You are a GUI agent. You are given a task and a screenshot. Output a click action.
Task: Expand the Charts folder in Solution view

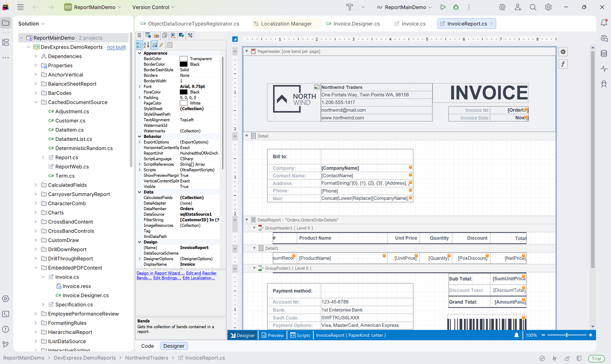click(36, 212)
